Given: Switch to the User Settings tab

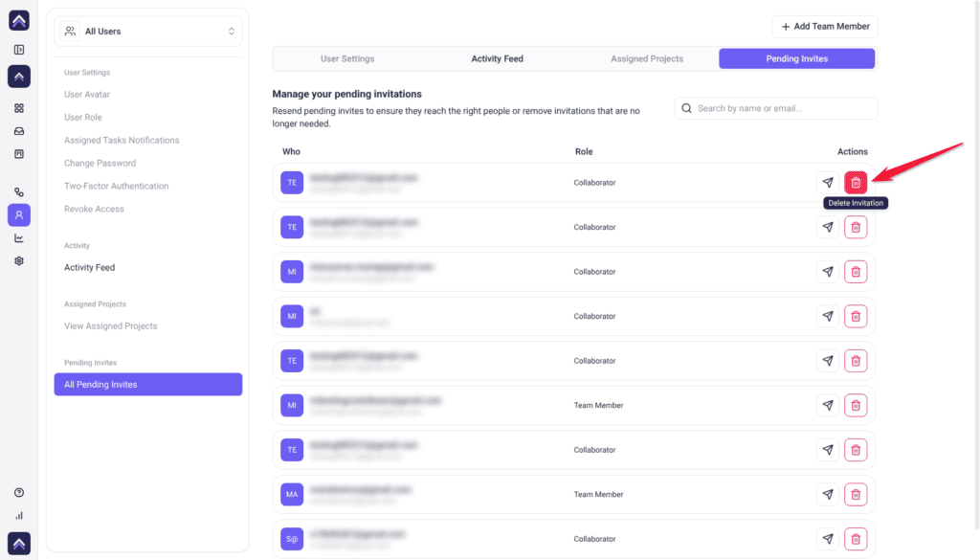Looking at the screenshot, I should (347, 58).
